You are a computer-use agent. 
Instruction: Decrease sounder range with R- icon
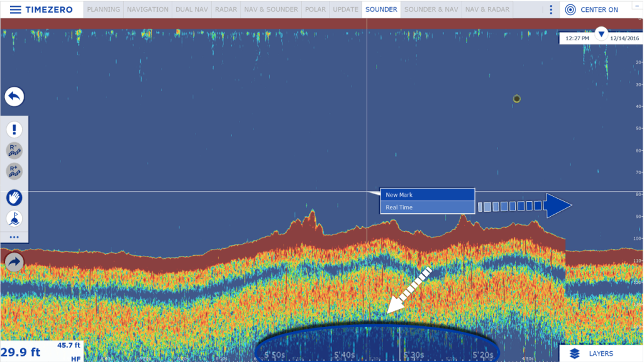pos(14,151)
